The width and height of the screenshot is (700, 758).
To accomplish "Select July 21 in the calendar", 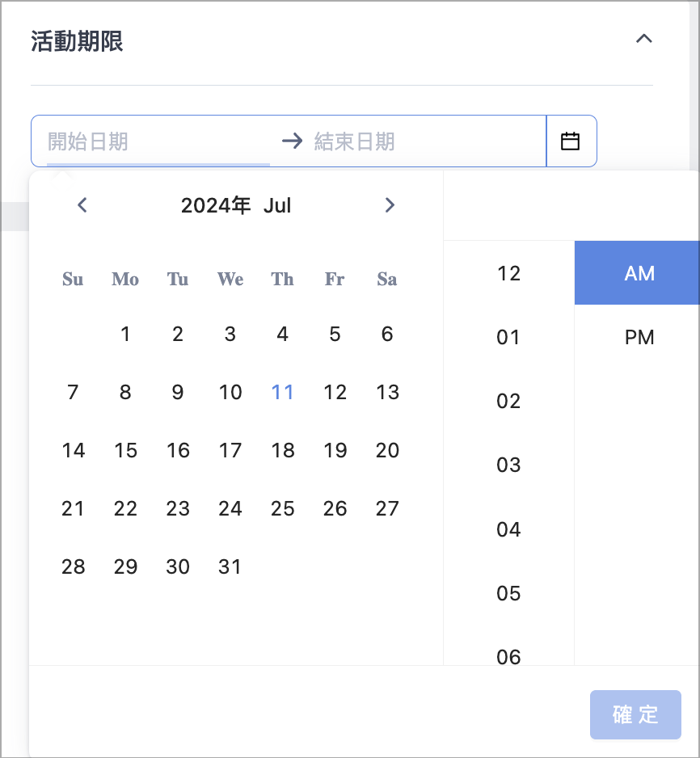I will point(73,508).
